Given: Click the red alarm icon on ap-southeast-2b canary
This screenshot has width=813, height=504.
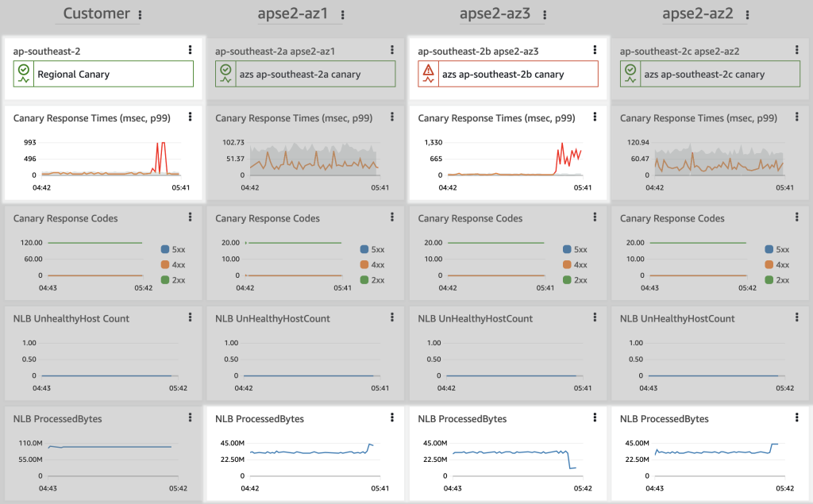Looking at the screenshot, I should pos(428,73).
